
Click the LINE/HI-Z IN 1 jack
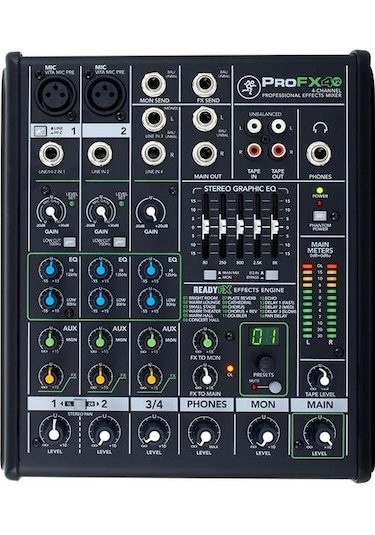51,154
